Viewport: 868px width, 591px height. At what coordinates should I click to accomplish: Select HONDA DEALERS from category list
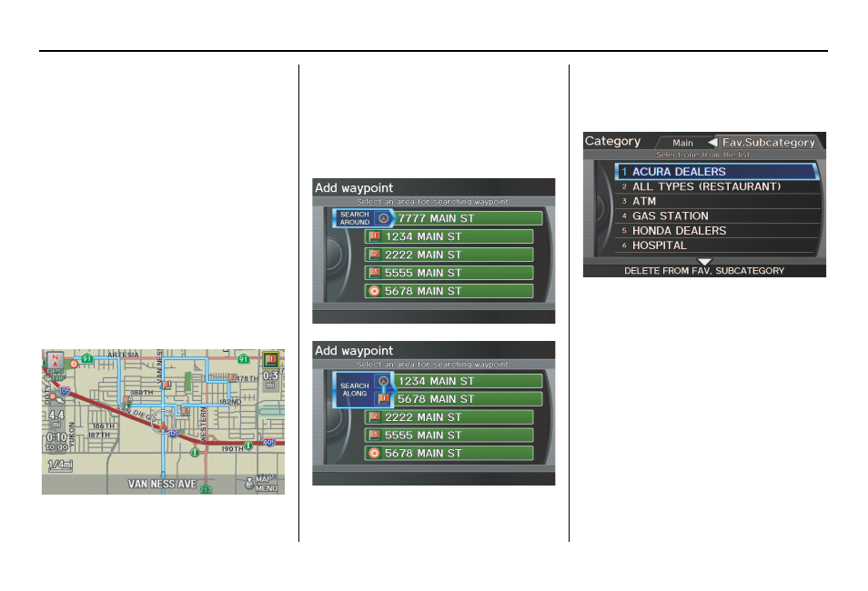718,231
